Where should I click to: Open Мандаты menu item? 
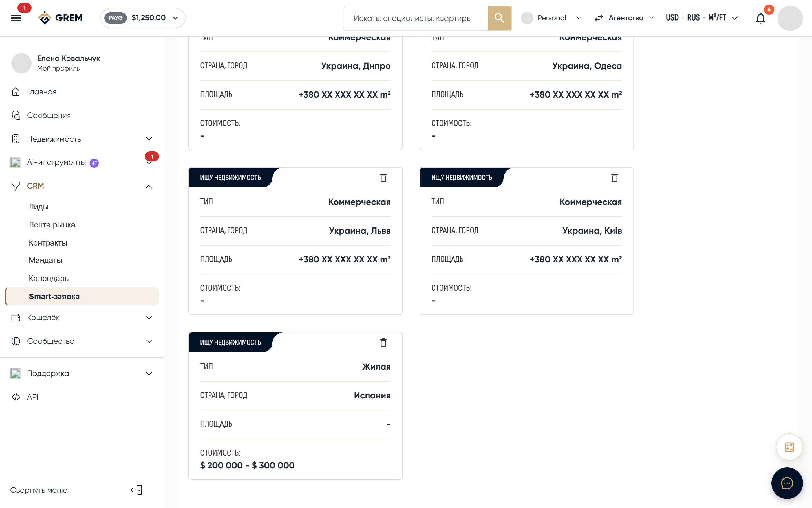coord(45,260)
